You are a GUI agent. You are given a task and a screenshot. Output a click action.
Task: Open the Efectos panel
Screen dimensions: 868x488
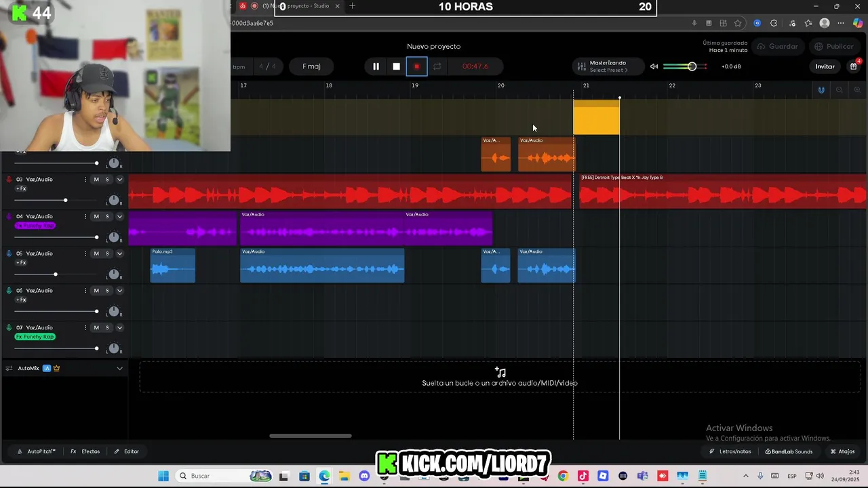(x=85, y=451)
